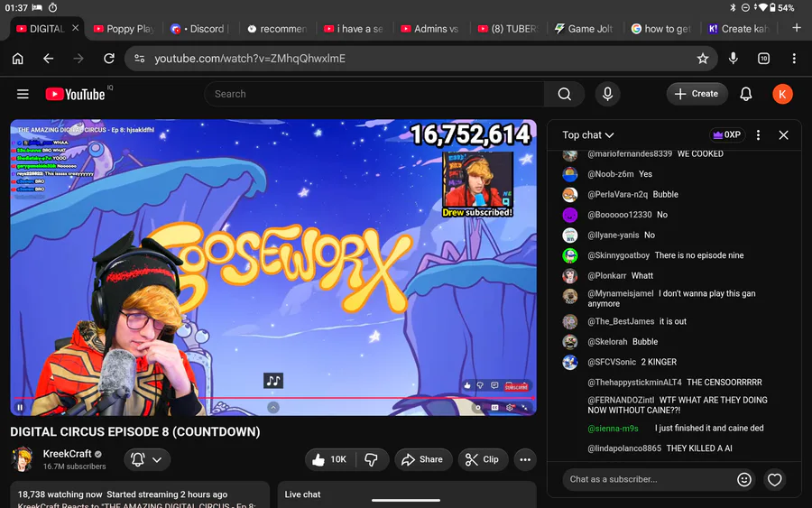Open the 0XP crown badge
Image resolution: width=812 pixels, height=508 pixels.
click(x=727, y=134)
